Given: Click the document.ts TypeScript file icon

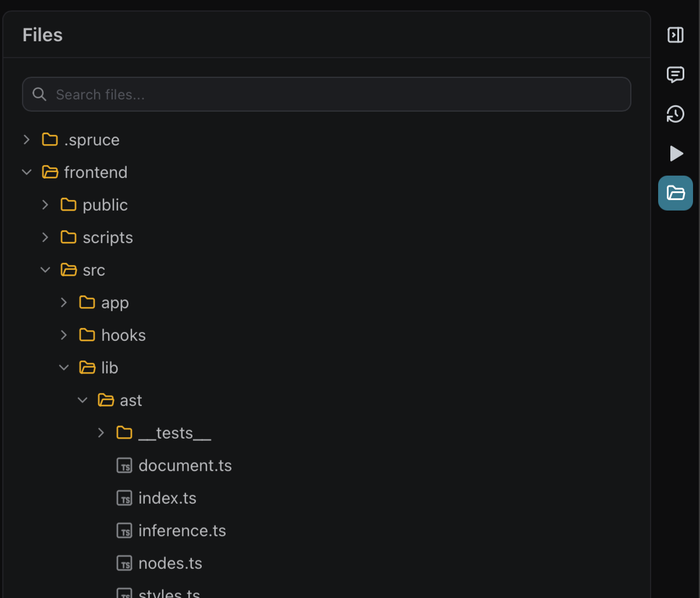Looking at the screenshot, I should [x=124, y=466].
